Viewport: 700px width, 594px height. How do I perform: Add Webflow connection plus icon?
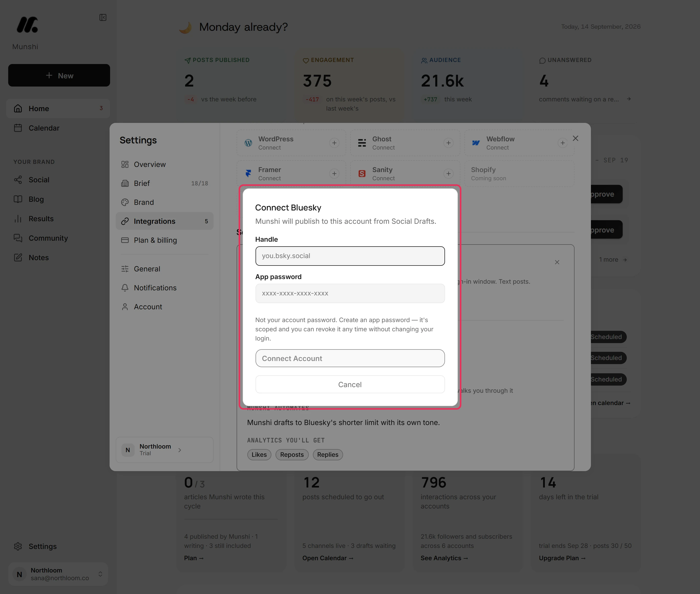tap(563, 143)
